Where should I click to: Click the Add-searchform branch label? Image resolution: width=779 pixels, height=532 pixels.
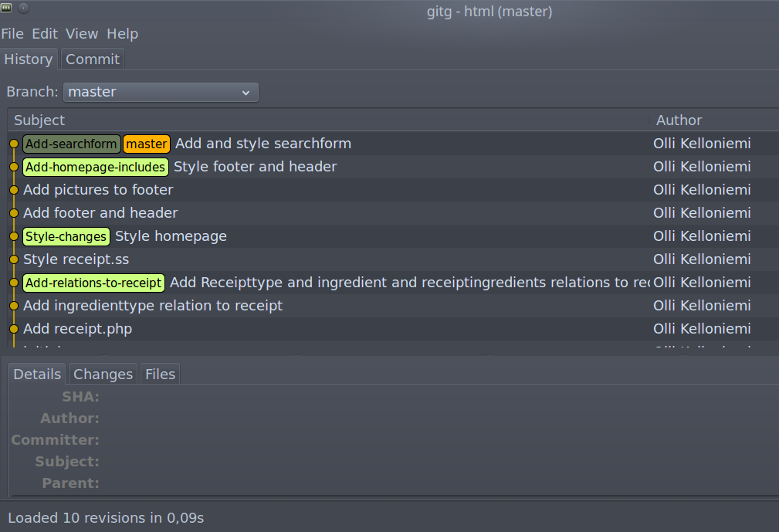pyautogui.click(x=72, y=144)
